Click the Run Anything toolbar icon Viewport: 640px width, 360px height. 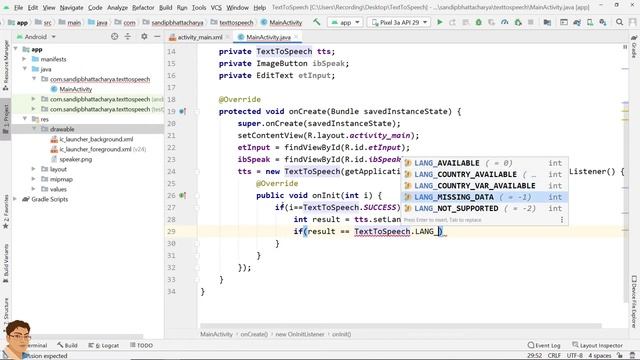[564, 22]
